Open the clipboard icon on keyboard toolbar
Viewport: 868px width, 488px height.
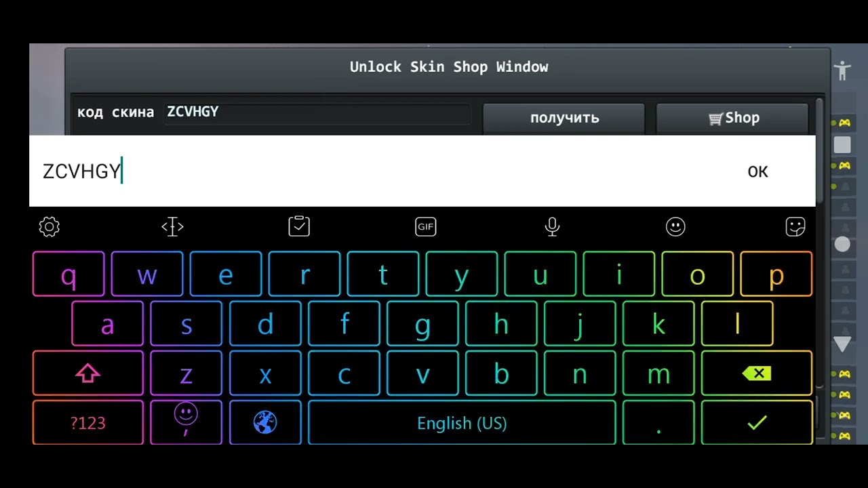[x=299, y=226]
